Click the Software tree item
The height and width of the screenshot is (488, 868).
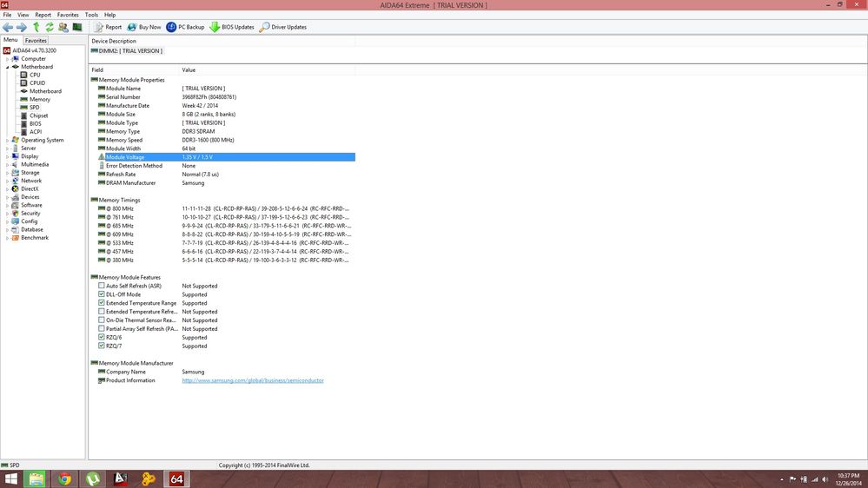[31, 205]
